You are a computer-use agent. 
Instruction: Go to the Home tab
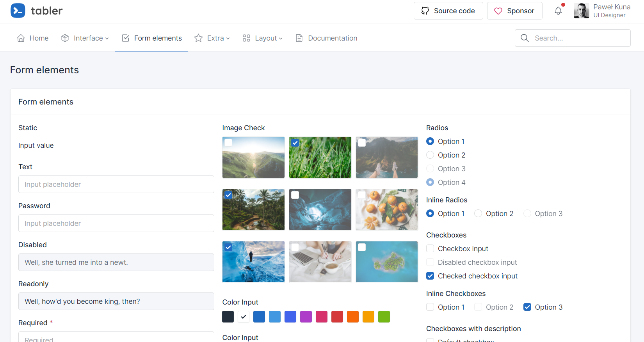click(x=33, y=38)
